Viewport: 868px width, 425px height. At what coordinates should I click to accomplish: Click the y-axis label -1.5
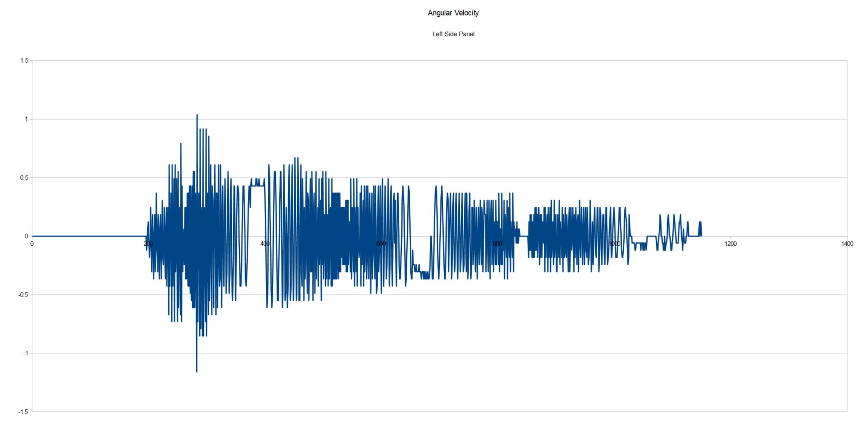pos(23,411)
